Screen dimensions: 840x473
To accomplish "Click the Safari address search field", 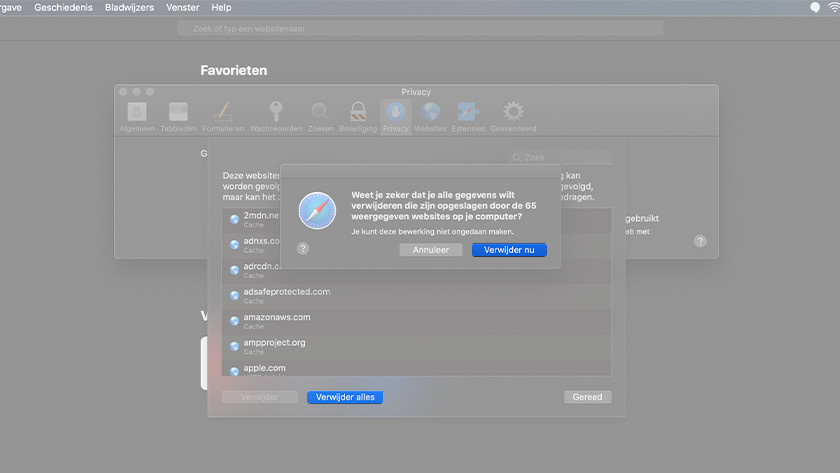I will click(x=420, y=28).
